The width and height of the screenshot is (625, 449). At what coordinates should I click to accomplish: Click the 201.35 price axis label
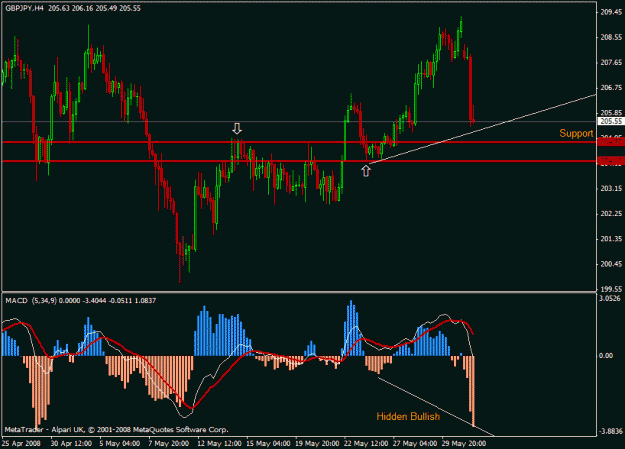point(611,239)
